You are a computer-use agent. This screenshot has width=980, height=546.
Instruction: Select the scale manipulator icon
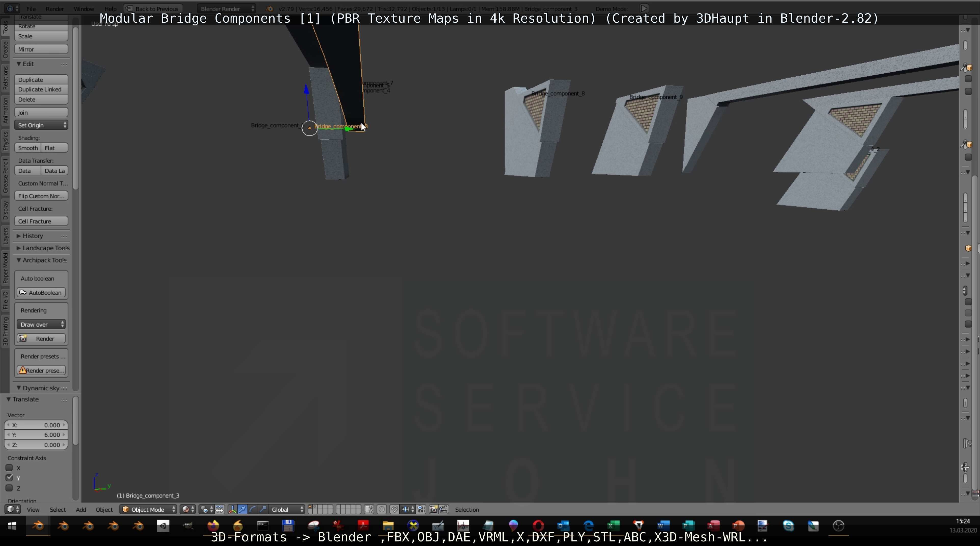point(263,510)
